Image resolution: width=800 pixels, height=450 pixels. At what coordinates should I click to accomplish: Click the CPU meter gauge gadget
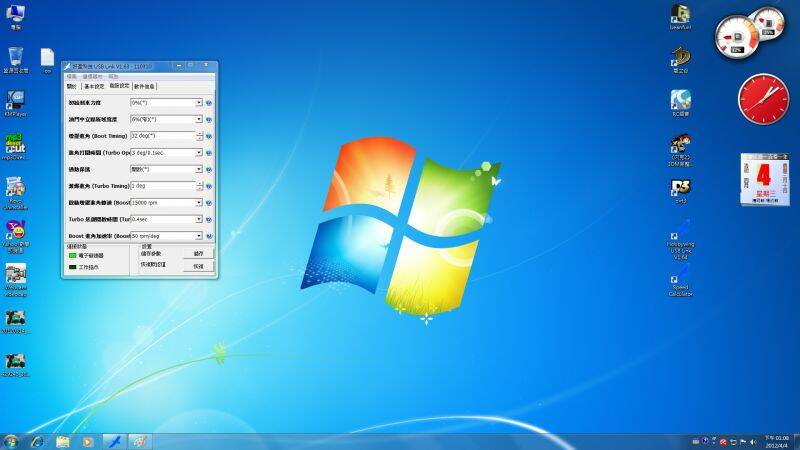click(736, 37)
